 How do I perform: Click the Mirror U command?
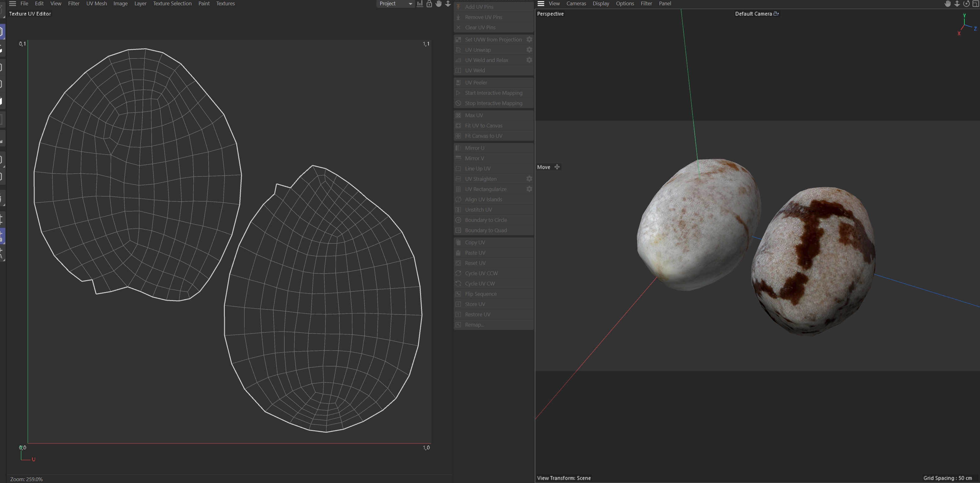[474, 148]
